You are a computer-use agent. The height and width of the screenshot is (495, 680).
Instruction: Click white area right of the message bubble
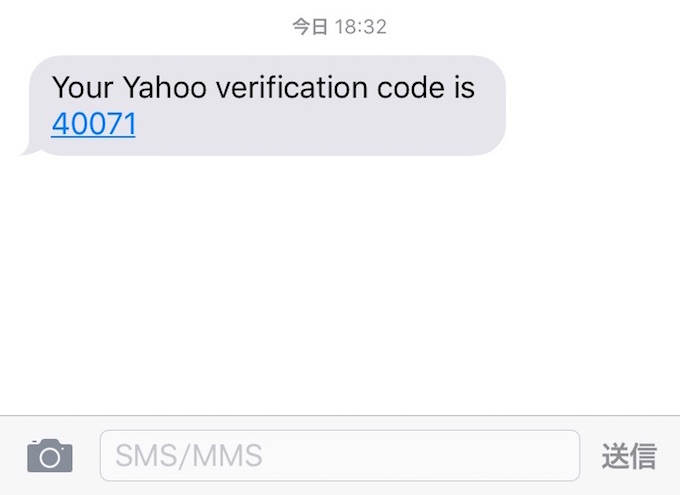tap(592, 105)
